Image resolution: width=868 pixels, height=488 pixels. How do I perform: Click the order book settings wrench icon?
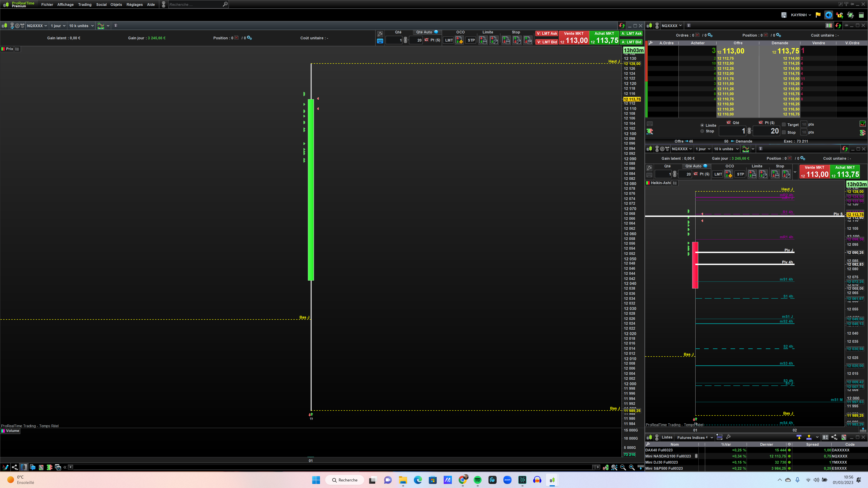point(651,43)
